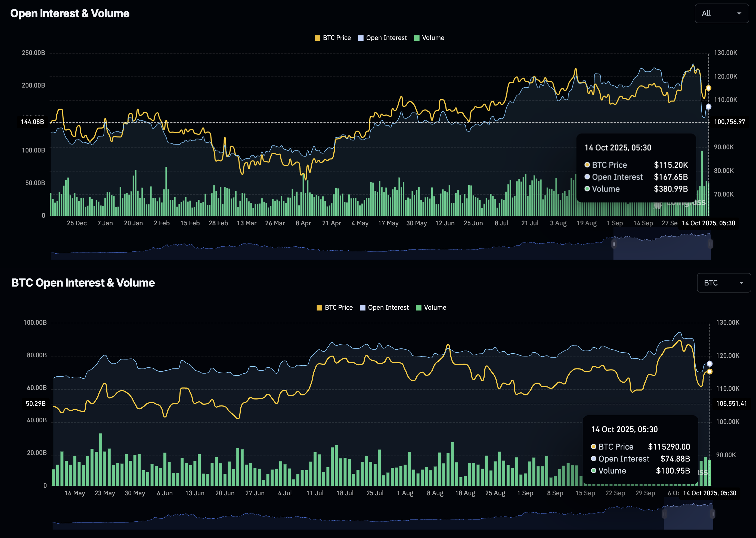756x538 pixels.
Task: Toggle Volume legend in top chart
Action: pyautogui.click(x=433, y=38)
